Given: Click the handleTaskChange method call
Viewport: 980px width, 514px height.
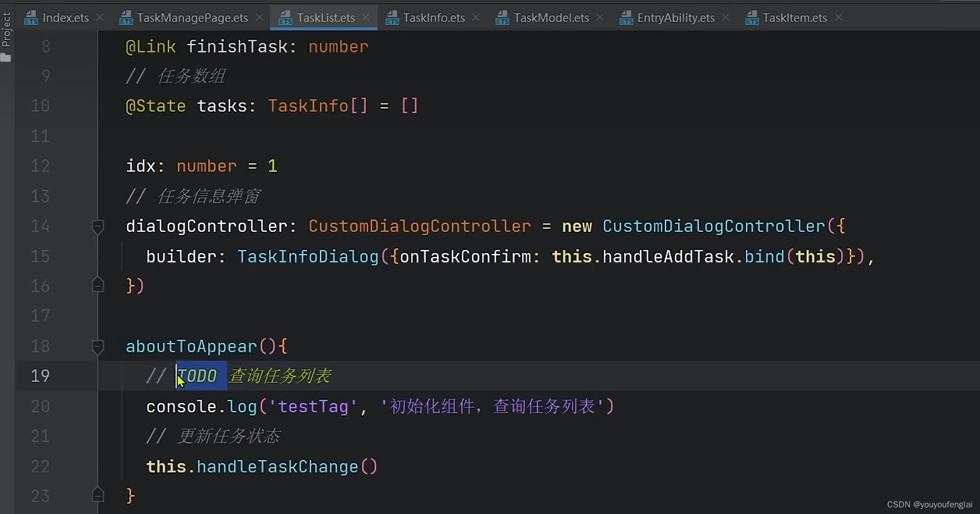Looking at the screenshot, I should (x=277, y=467).
